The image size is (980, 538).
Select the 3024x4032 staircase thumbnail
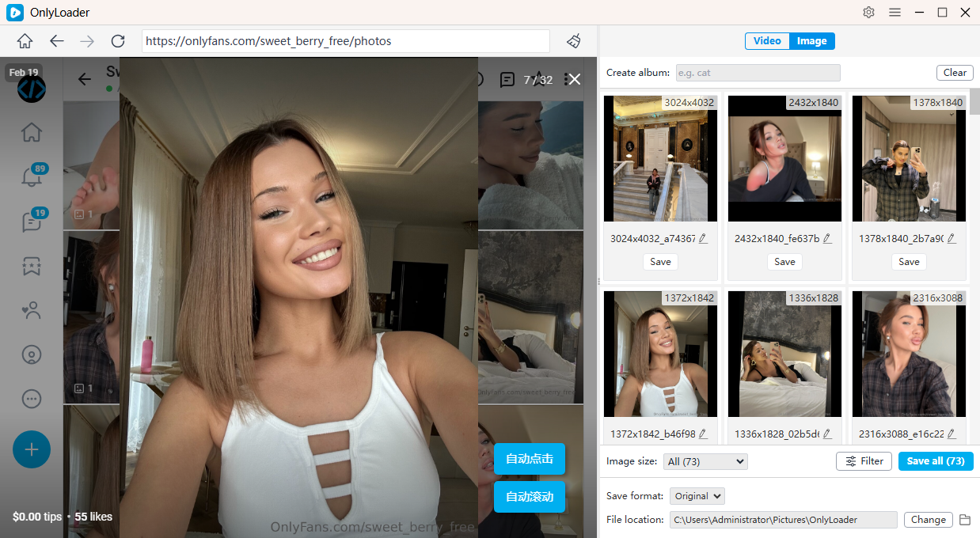pyautogui.click(x=660, y=158)
